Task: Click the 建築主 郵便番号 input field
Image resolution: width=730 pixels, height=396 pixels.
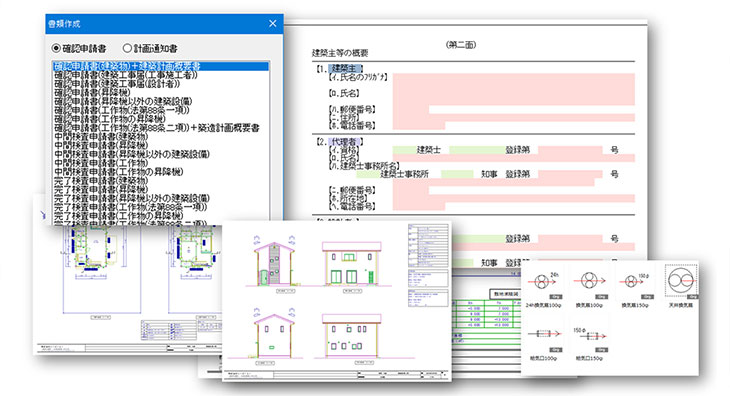Action: point(411,110)
